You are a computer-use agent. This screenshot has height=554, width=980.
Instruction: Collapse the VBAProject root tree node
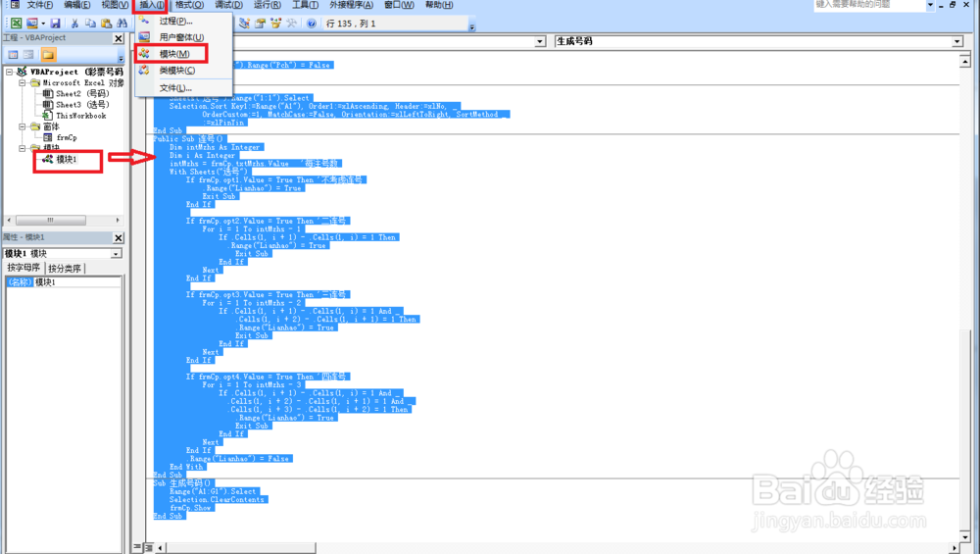[x=10, y=72]
